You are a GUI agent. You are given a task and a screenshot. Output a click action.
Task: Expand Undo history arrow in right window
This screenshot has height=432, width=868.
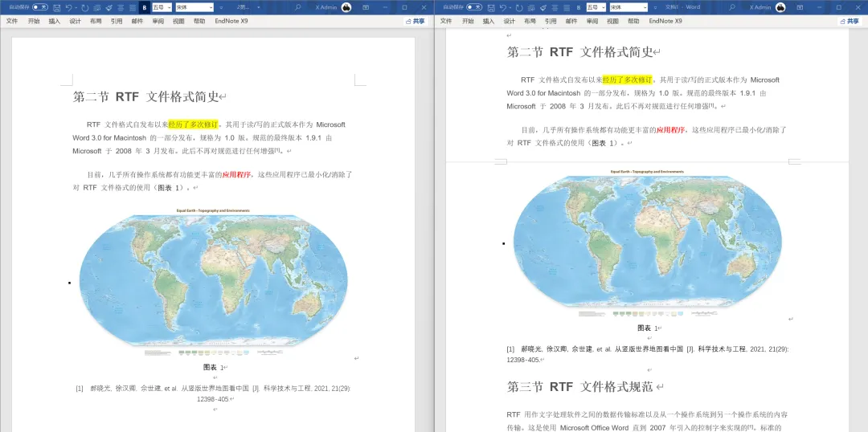pos(510,7)
